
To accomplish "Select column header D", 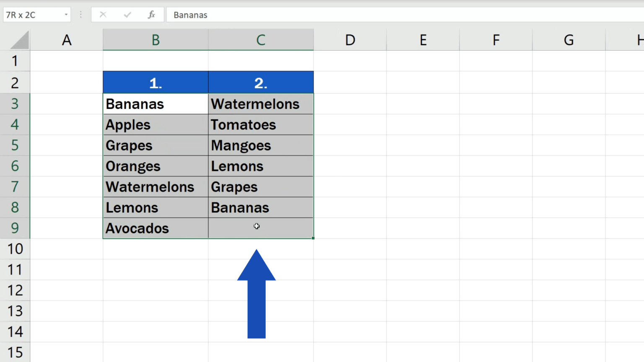I will pos(350,39).
